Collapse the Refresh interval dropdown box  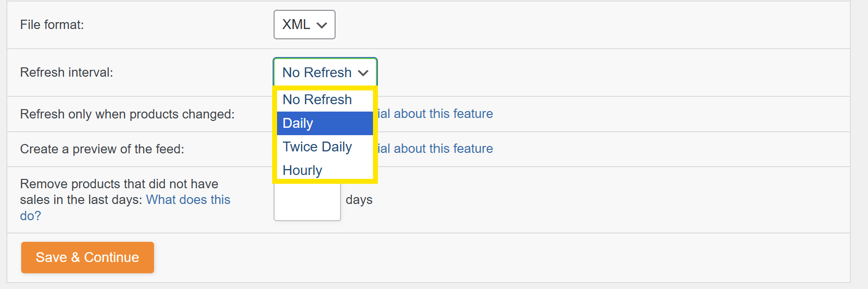pyautogui.click(x=325, y=73)
